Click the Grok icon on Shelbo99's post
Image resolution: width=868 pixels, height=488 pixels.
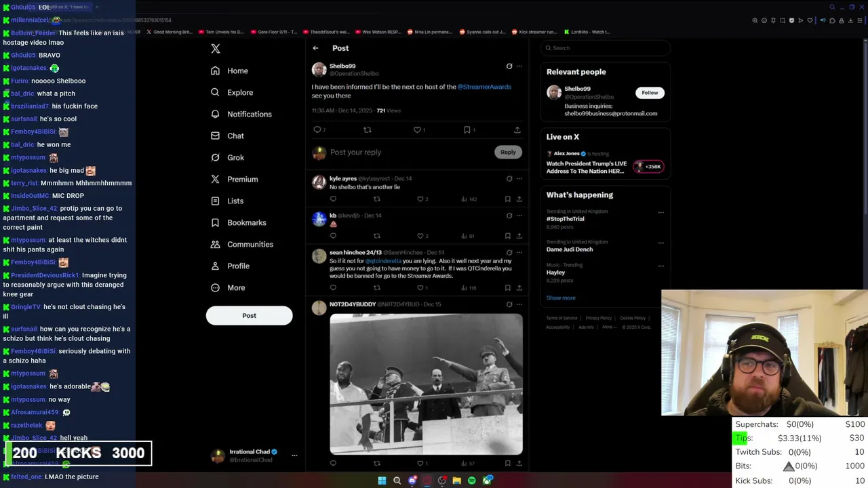click(x=509, y=66)
